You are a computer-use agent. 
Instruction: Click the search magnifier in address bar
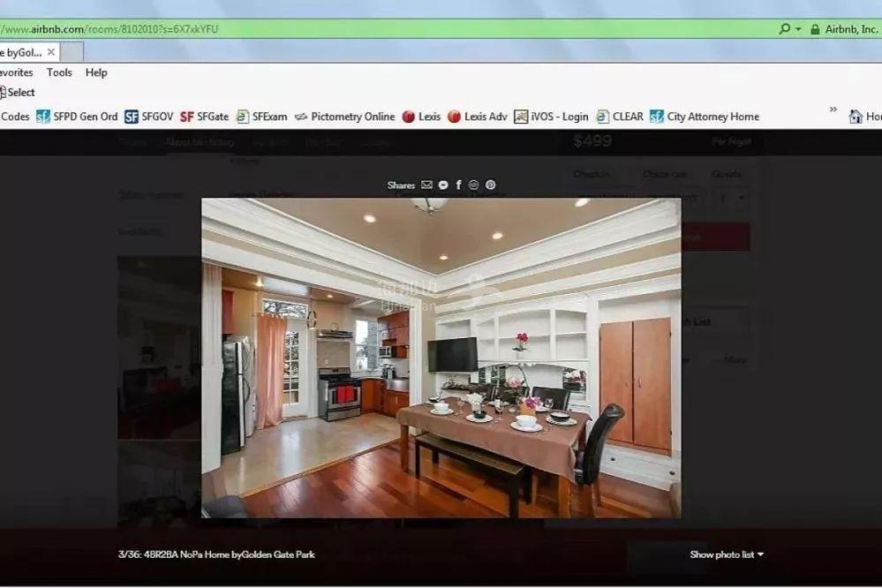784,29
